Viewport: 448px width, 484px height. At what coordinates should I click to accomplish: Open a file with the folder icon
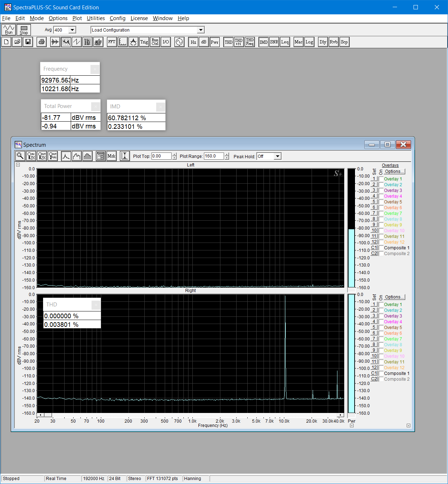[17, 42]
